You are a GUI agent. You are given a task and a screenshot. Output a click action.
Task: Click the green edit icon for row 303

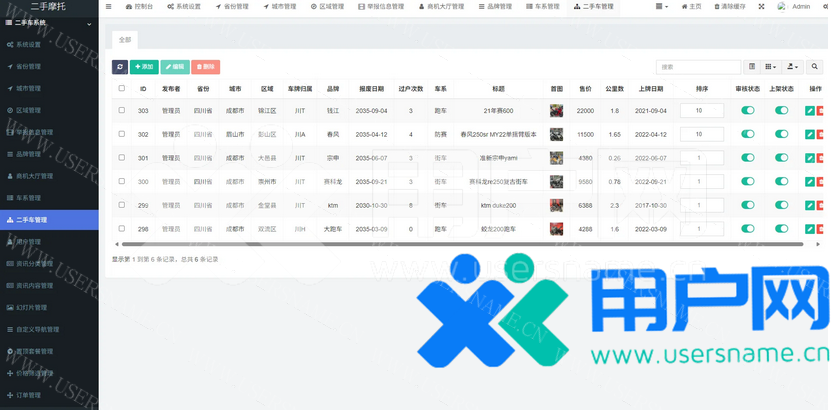click(x=809, y=111)
